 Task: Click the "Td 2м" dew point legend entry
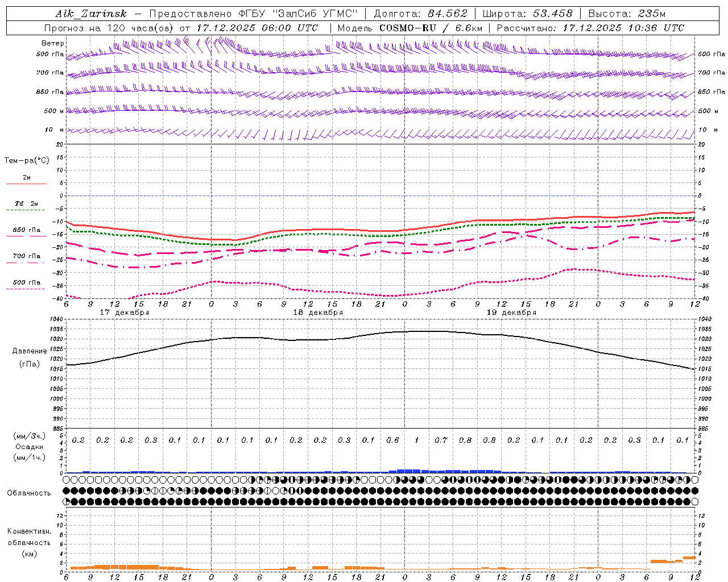[27, 203]
